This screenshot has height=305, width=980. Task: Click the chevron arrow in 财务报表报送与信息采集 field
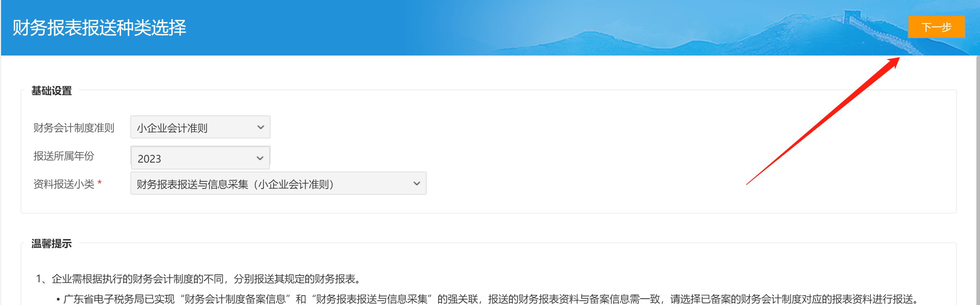coord(416,184)
